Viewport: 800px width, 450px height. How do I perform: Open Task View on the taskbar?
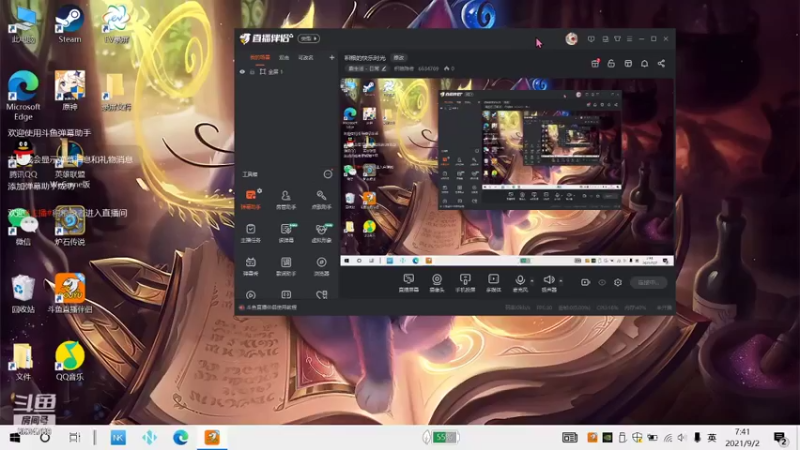[x=74, y=438]
